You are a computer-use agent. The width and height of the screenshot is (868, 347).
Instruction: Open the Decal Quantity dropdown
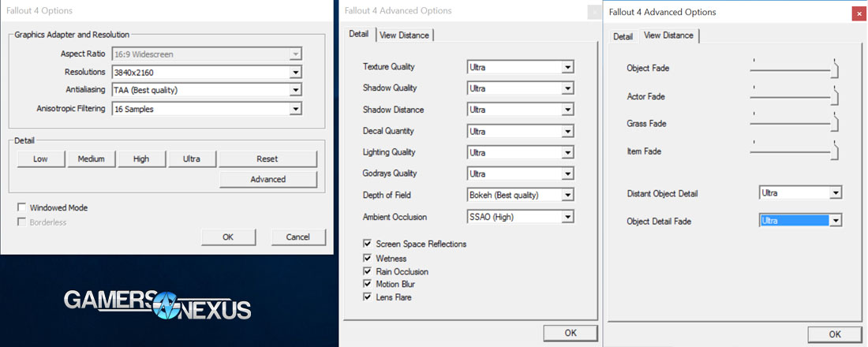tap(520, 132)
